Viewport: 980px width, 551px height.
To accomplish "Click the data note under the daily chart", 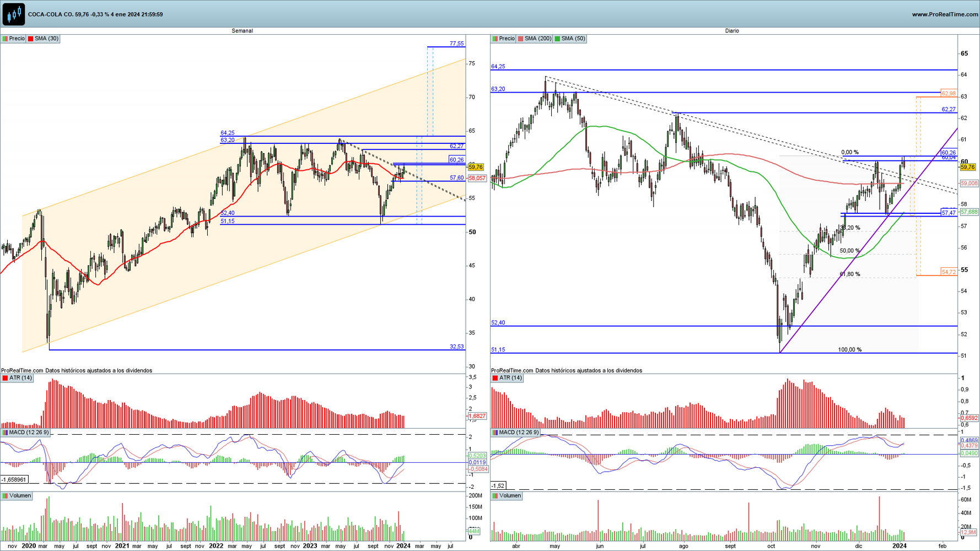I will [x=567, y=371].
